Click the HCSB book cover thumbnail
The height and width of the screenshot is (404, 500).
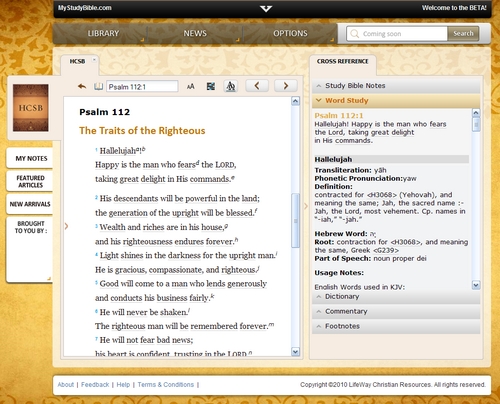[x=31, y=108]
